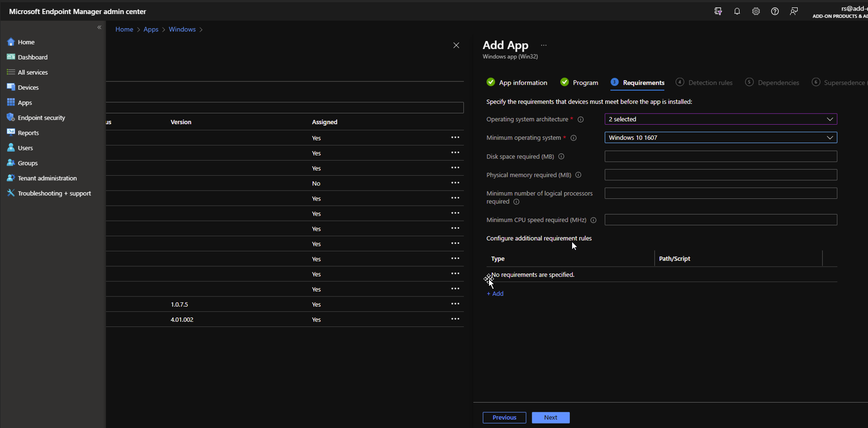The height and width of the screenshot is (428, 868).
Task: Open ellipsis menu for version 1.0.7.5 row
Action: click(455, 304)
